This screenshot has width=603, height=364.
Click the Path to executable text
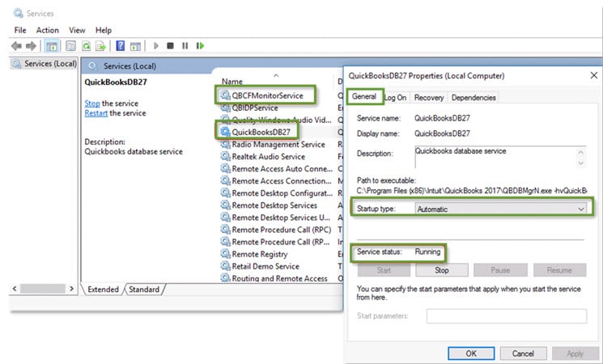click(472, 191)
